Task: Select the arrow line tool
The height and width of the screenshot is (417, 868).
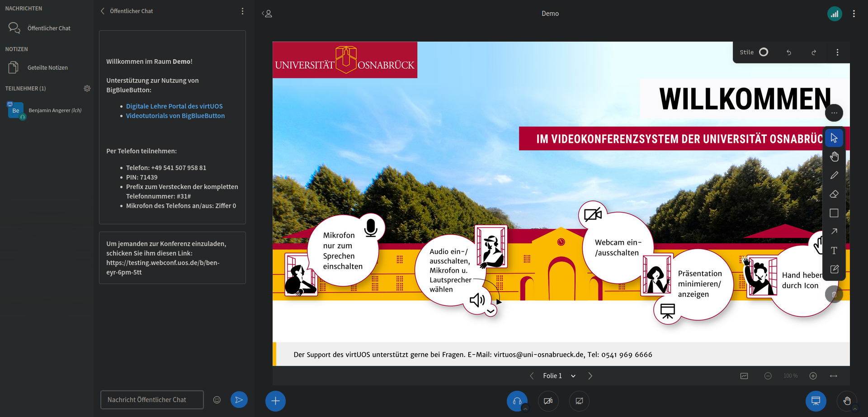Action: pos(834,232)
